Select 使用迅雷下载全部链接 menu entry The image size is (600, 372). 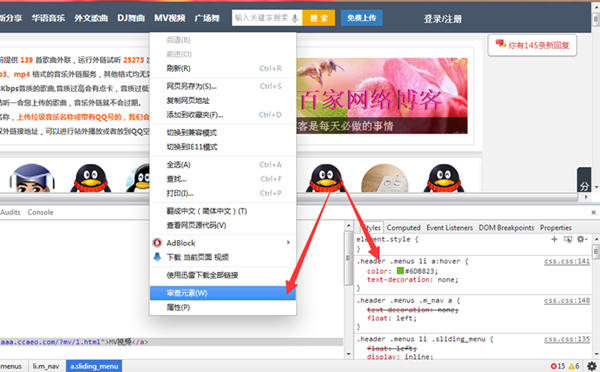tap(223, 275)
